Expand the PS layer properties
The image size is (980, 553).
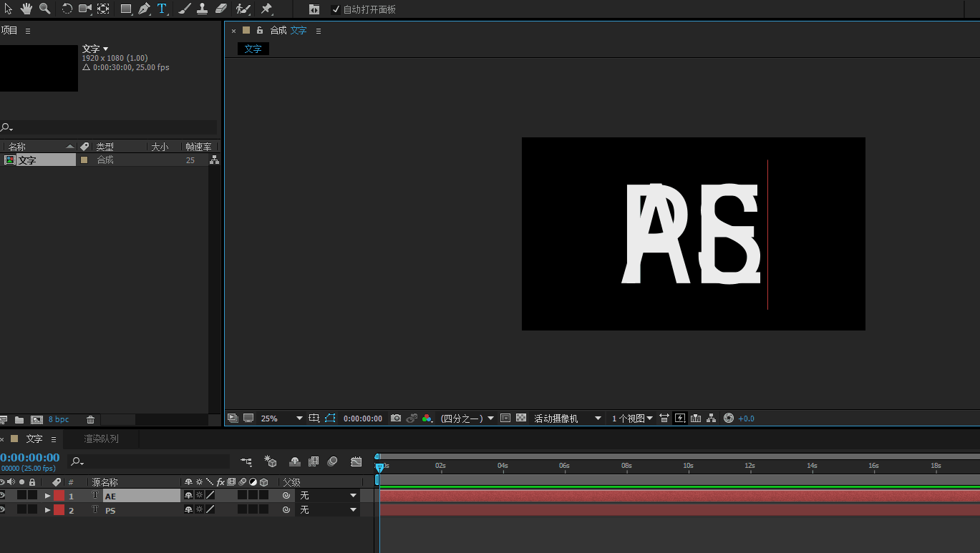(x=48, y=510)
